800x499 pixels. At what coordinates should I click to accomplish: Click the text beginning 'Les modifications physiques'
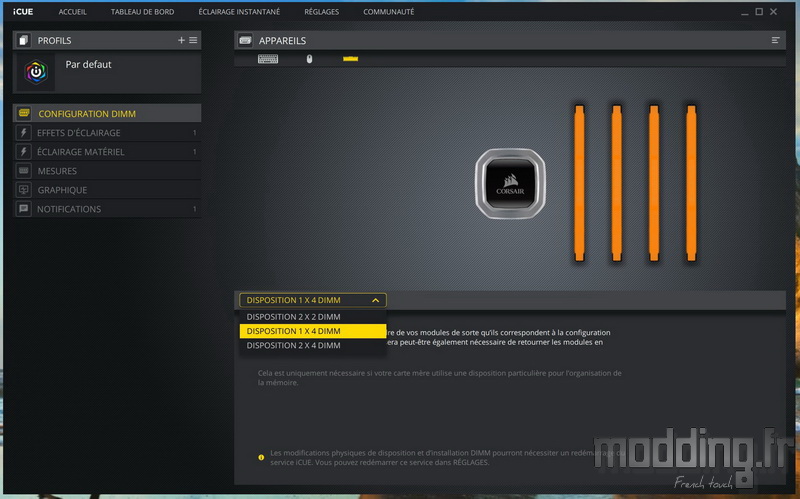pos(447,458)
